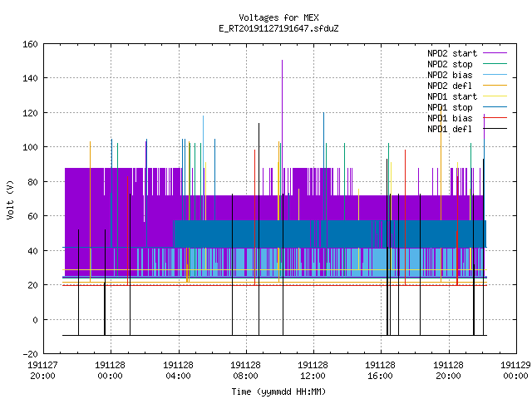The image size is (532, 399).
Task: Click the NPD2 bias light-blue legend line
Action: (495, 75)
